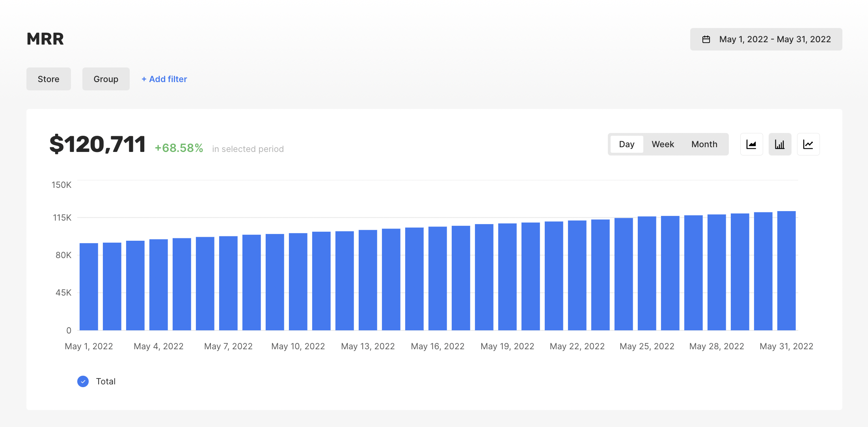868x427 pixels.
Task: Toggle the Total series checkbox
Action: point(83,381)
